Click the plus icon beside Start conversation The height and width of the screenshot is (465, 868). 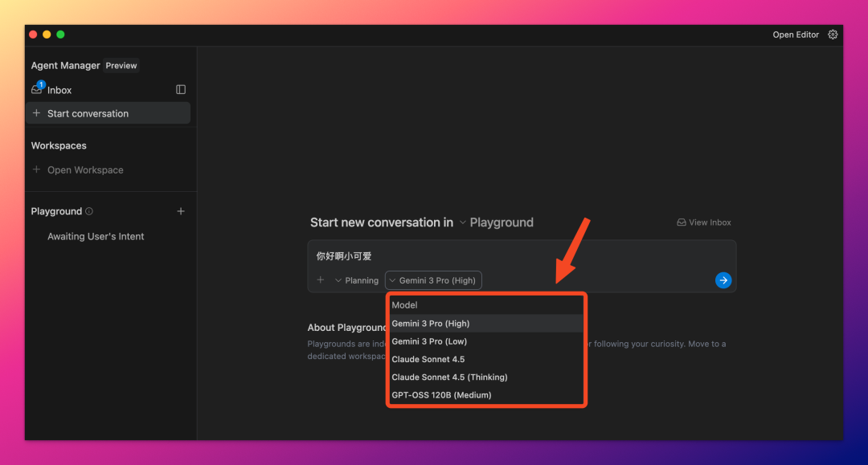[36, 112]
